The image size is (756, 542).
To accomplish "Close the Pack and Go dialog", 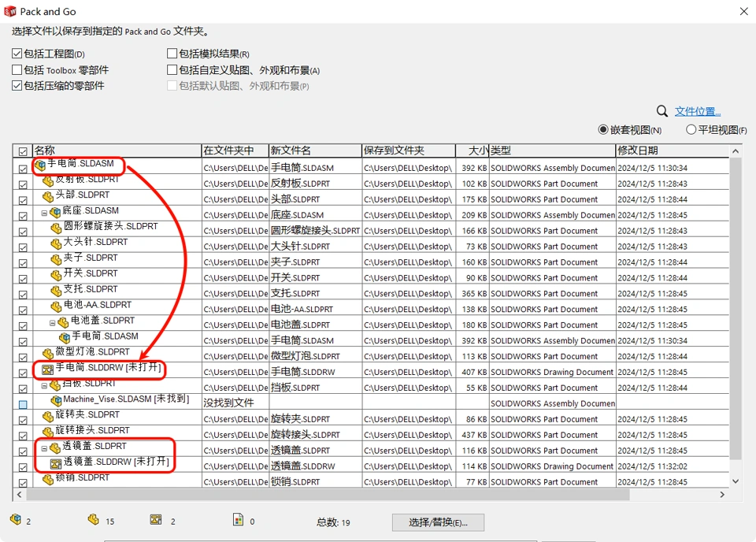I will pos(744,11).
